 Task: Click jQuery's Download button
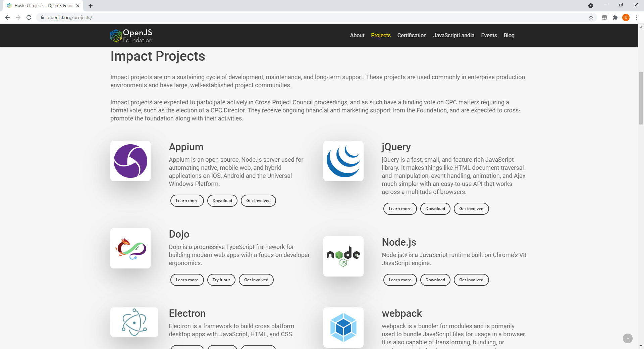(435, 209)
